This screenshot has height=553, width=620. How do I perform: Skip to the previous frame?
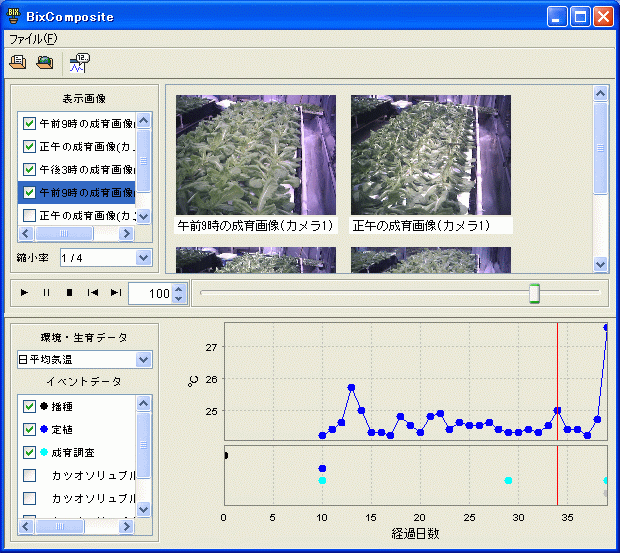click(93, 293)
